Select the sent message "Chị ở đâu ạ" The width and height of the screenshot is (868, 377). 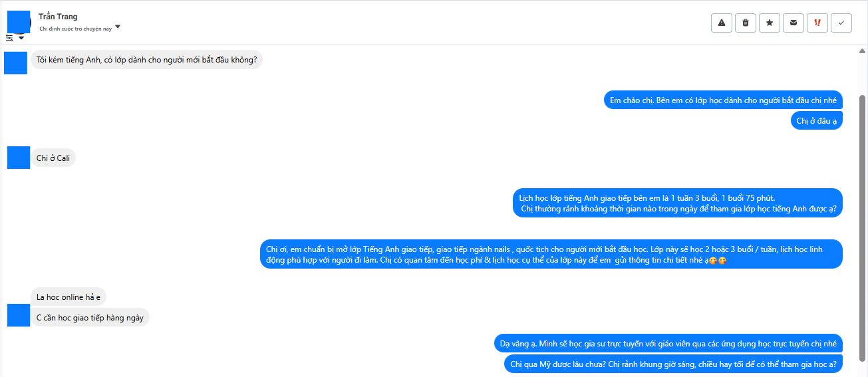point(816,120)
